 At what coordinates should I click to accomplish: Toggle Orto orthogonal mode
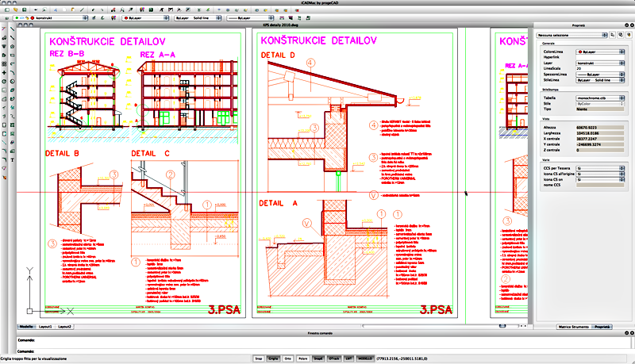point(288,358)
